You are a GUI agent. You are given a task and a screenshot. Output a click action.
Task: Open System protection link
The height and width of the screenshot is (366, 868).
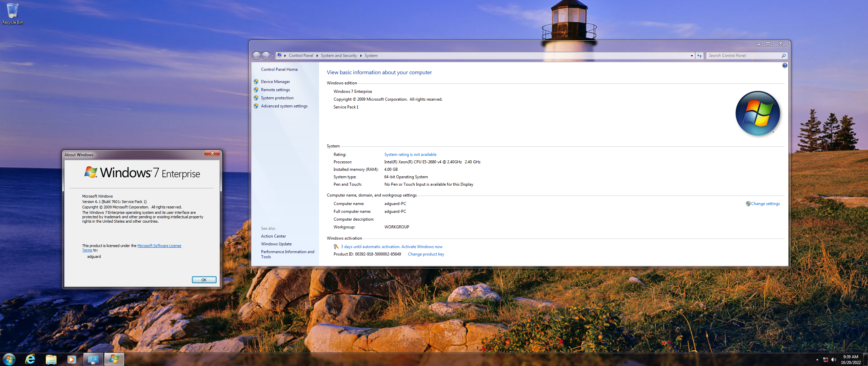coord(277,98)
